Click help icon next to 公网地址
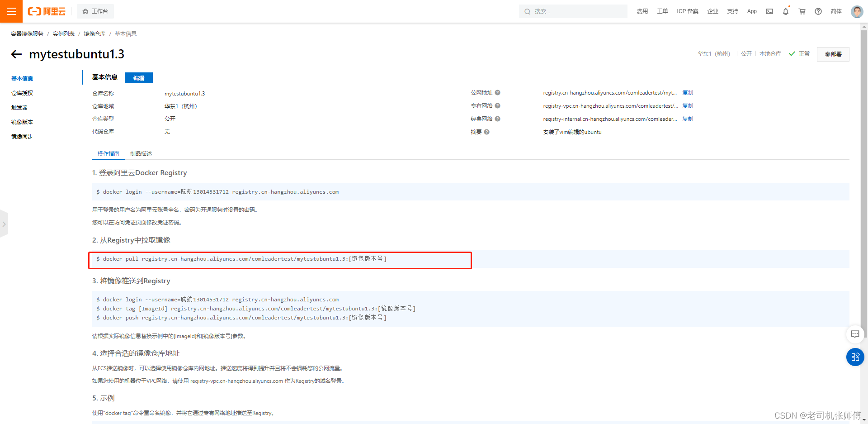The height and width of the screenshot is (424, 868). click(497, 93)
